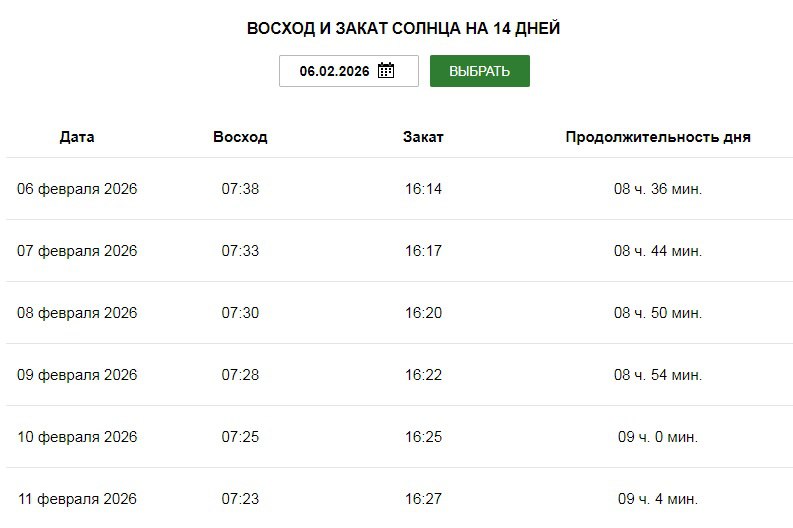The height and width of the screenshot is (528, 793).
Task: Select the 11 февраля 2026 row date
Action: point(77,499)
